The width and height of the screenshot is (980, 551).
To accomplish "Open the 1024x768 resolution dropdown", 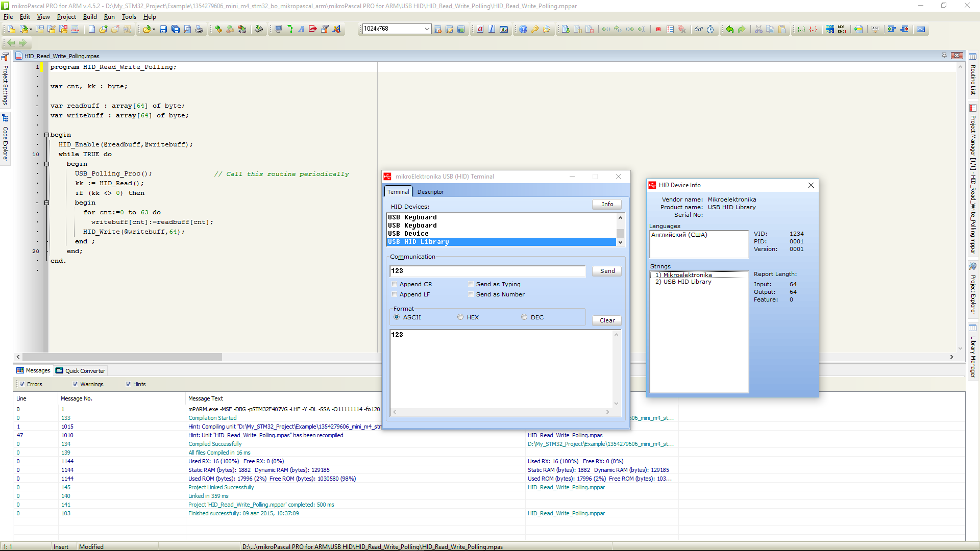I will pos(427,29).
